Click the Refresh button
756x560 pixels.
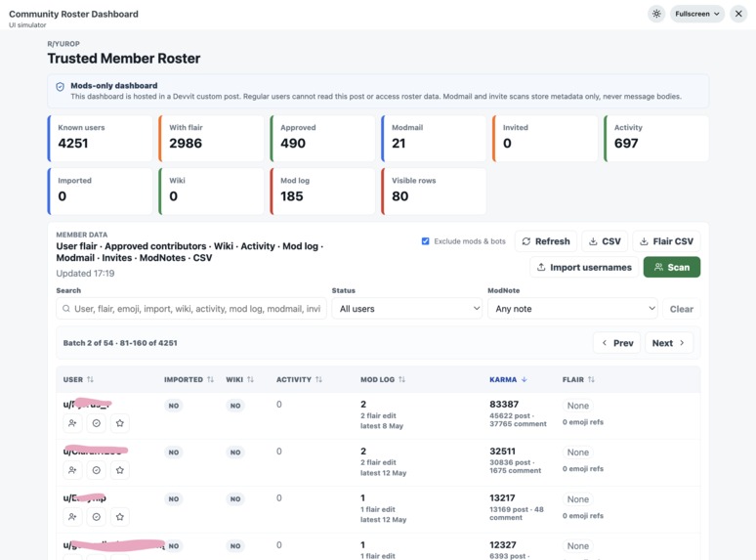[x=546, y=241]
